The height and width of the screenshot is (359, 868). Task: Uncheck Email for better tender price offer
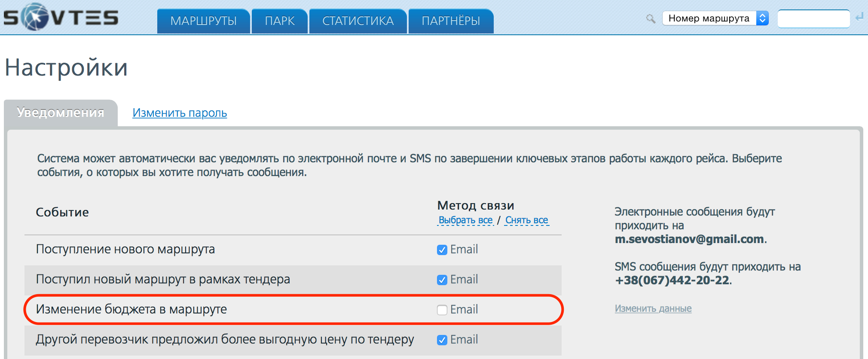(x=442, y=340)
